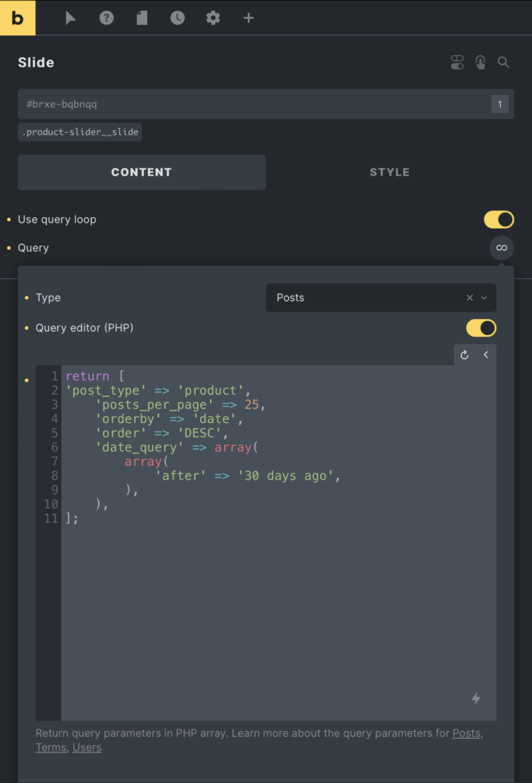Click the Bricks logo icon
Screen dimensions: 532x783
[x=18, y=18]
